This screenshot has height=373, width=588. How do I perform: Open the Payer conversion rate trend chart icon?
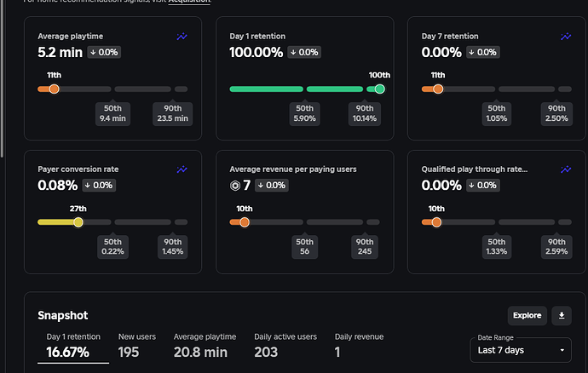pyautogui.click(x=182, y=169)
